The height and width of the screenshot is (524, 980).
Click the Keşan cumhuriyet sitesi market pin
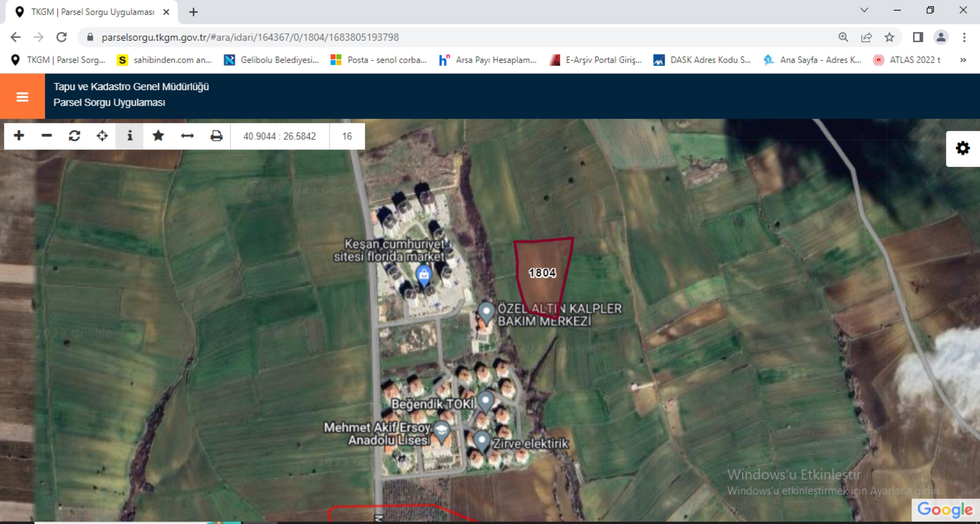coord(423,275)
